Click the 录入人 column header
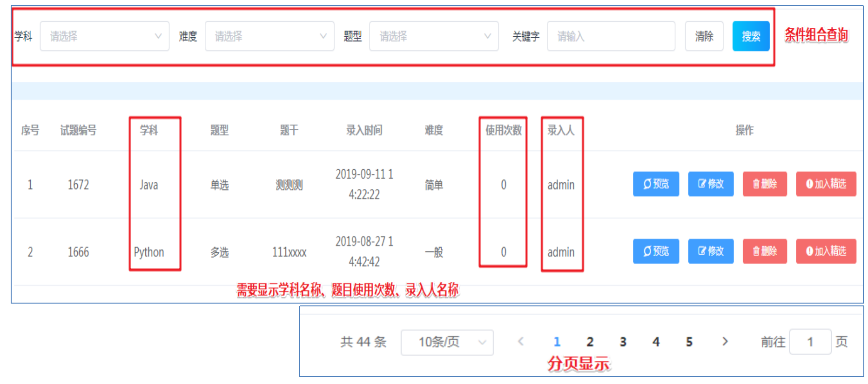The image size is (868, 384). 561,130
